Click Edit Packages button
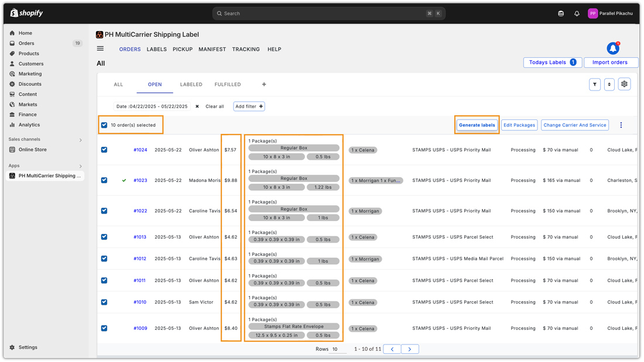Screen dimensions: 644x362 [519, 125]
